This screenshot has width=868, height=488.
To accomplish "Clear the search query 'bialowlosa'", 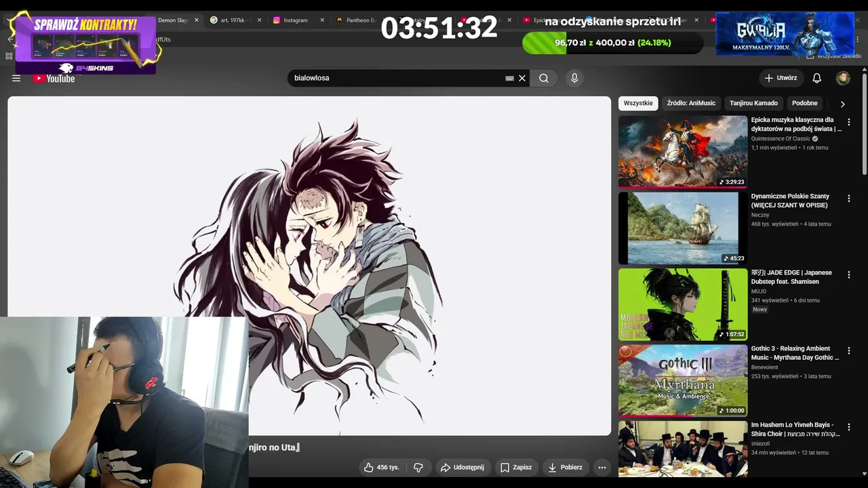I will tap(522, 78).
